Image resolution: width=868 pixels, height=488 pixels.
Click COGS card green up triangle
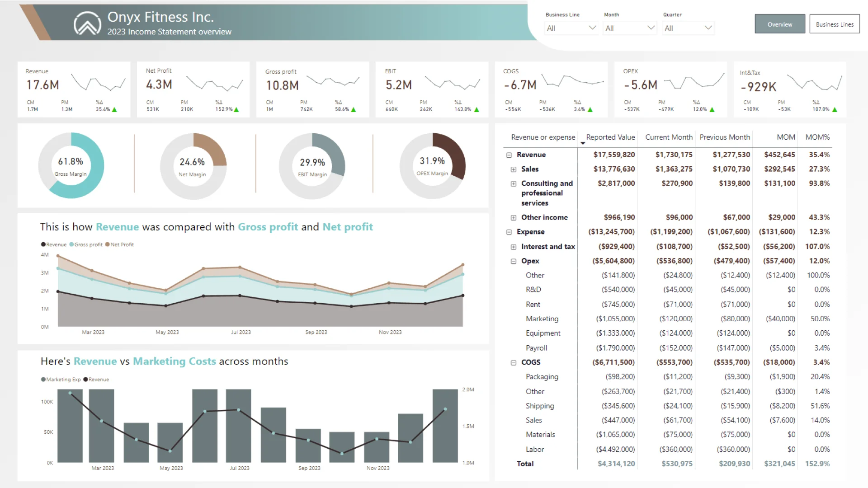590,110
